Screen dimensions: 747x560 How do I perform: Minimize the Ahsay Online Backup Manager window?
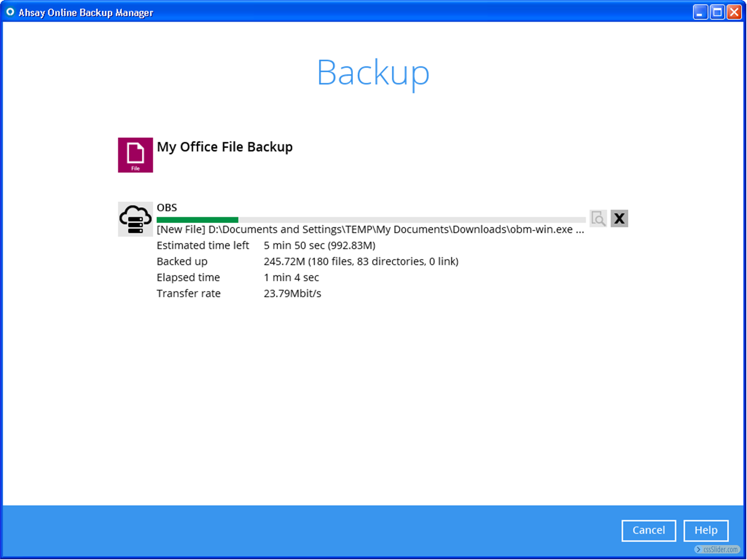click(x=700, y=12)
